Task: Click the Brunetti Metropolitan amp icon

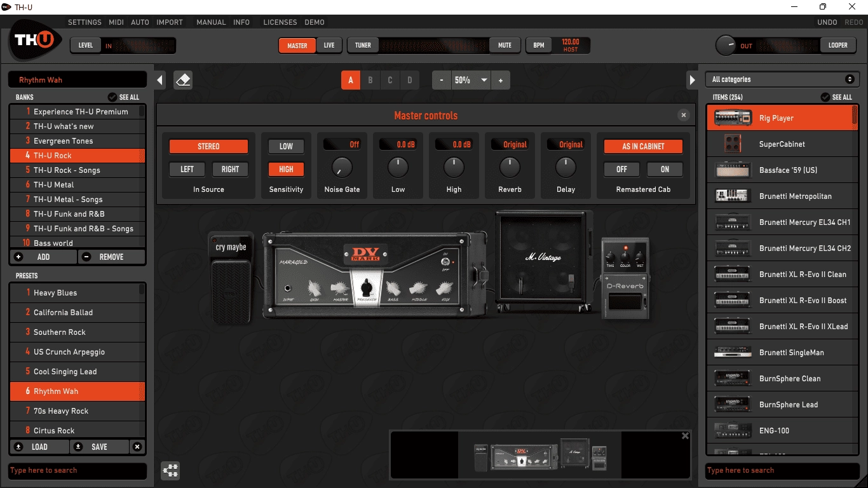Action: (733, 196)
